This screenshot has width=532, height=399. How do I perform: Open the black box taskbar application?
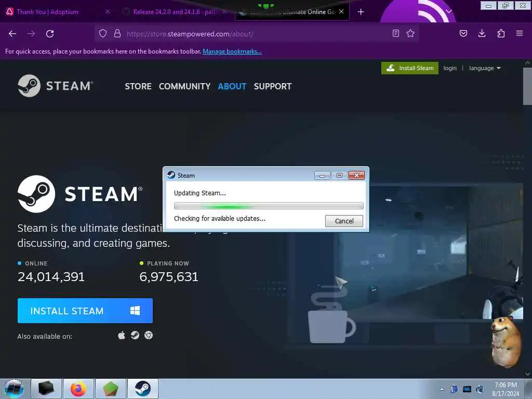coord(46,389)
